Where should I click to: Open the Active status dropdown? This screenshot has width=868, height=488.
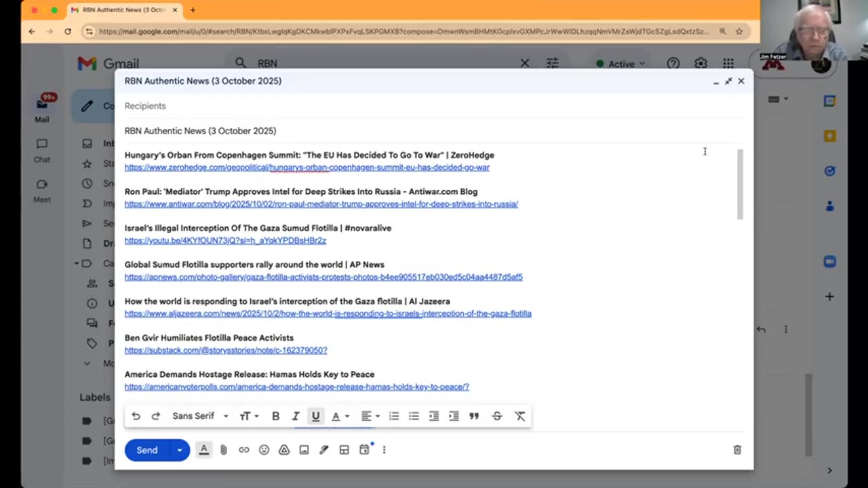[x=620, y=64]
